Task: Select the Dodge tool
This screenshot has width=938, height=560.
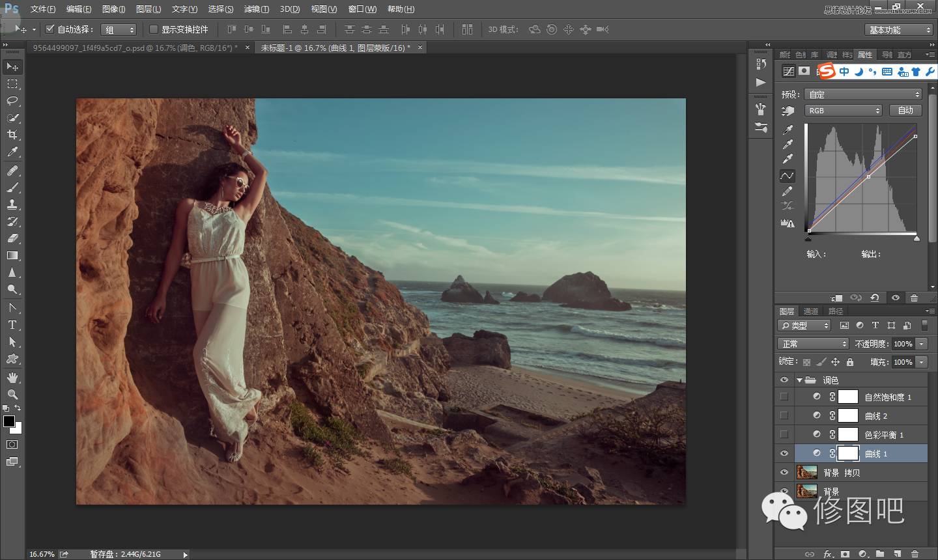Action: point(12,289)
